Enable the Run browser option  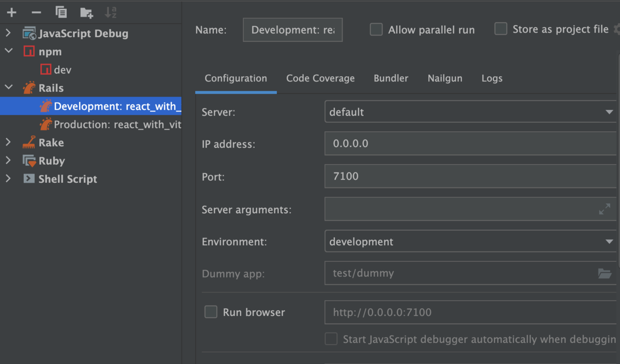pos(211,312)
